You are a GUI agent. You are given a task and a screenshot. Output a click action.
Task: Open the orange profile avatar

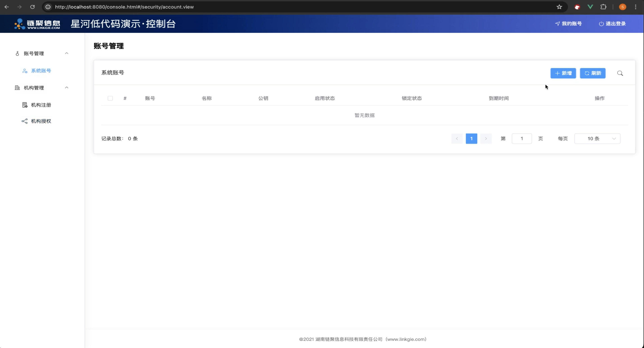pyautogui.click(x=622, y=7)
